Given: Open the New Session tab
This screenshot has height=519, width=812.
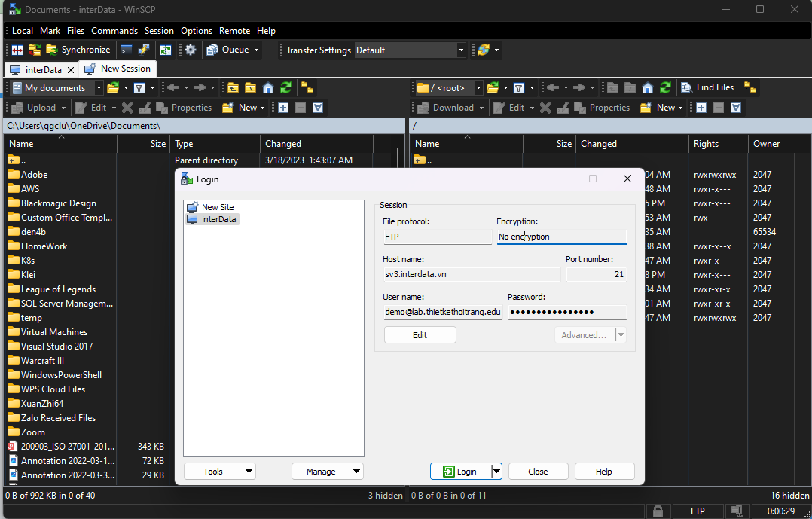Looking at the screenshot, I should (x=118, y=69).
